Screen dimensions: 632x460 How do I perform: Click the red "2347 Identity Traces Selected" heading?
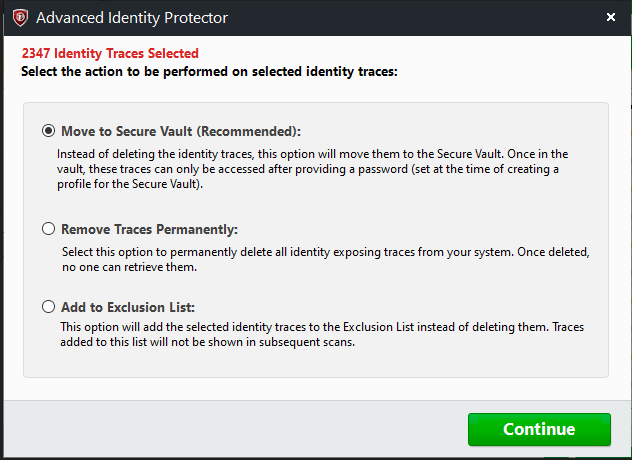coord(103,53)
